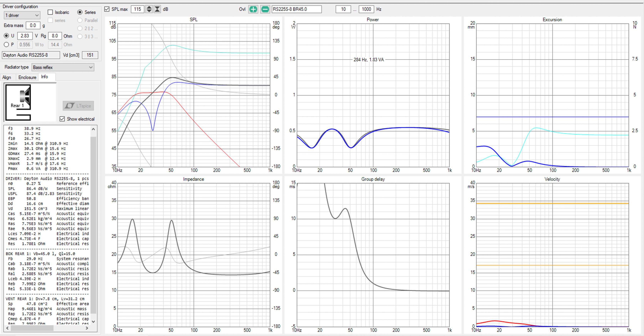Click info list scroll-left arrow
This screenshot has height=336, width=644.
click(7, 328)
